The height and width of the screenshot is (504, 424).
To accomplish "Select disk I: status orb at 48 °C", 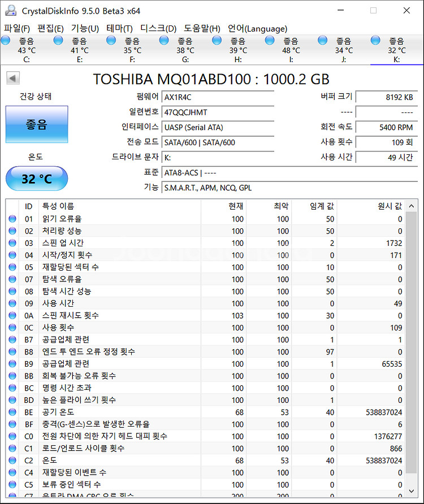I will [270, 41].
